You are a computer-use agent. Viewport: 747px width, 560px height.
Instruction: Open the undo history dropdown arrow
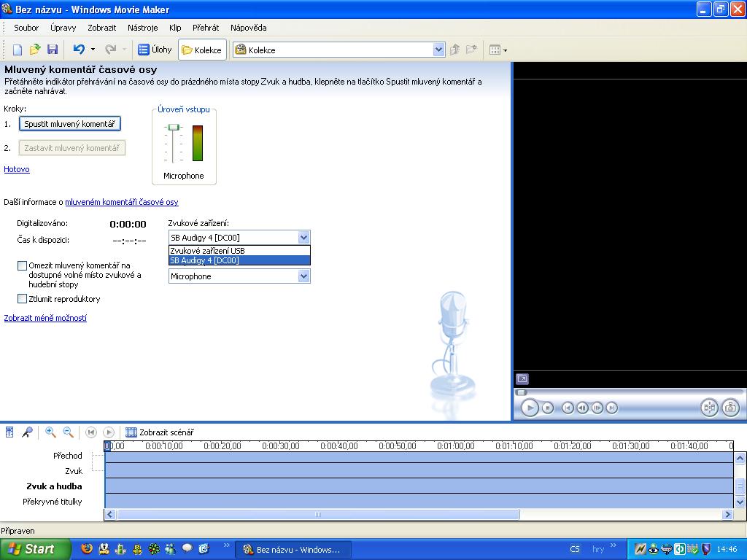click(93, 49)
